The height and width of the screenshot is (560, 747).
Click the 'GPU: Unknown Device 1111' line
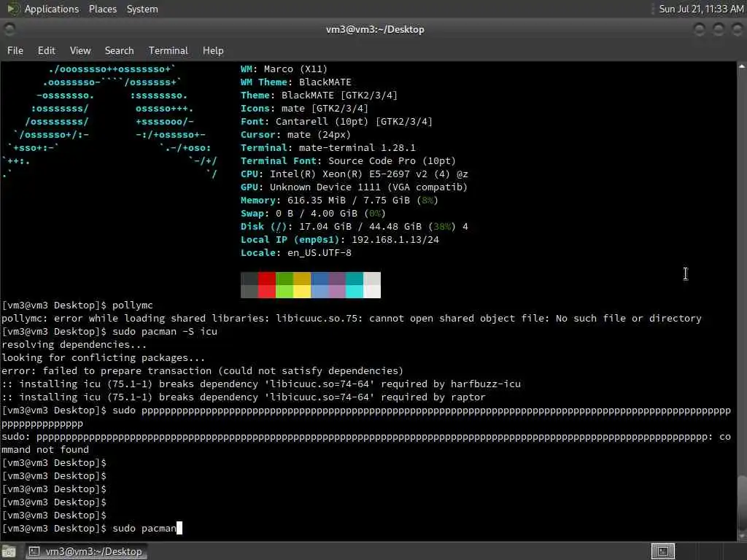point(354,187)
